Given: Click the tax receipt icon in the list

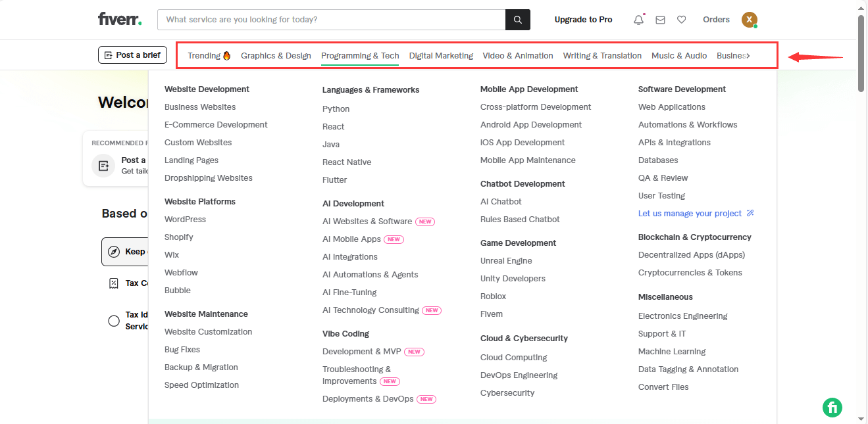Looking at the screenshot, I should (x=114, y=283).
